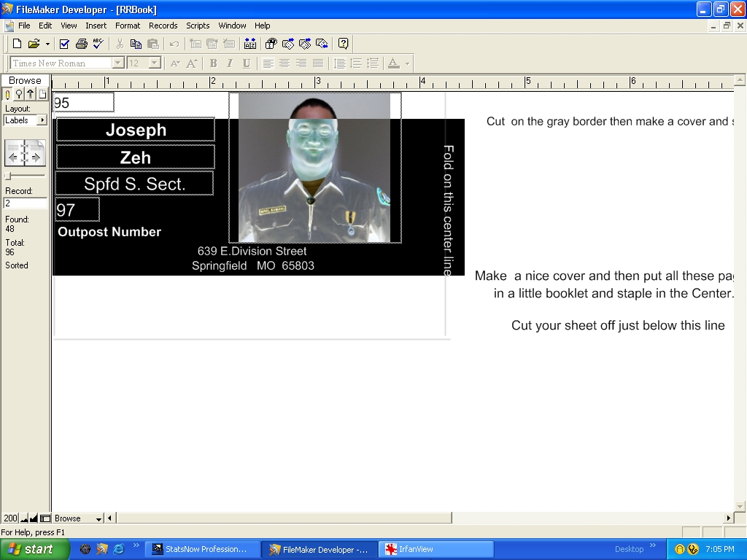This screenshot has width=747, height=560.
Task: Click the text color A swatch
Action: pyautogui.click(x=393, y=63)
